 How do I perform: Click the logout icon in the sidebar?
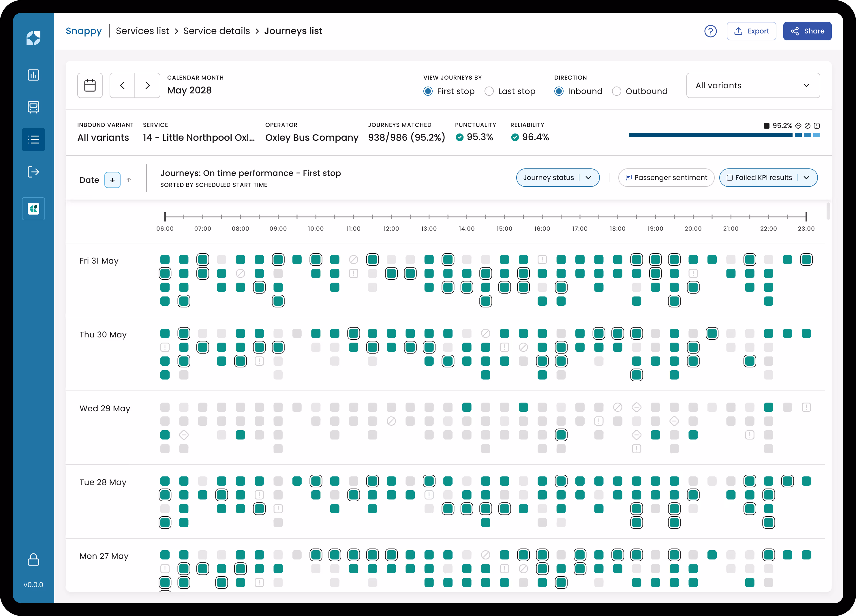pos(33,172)
